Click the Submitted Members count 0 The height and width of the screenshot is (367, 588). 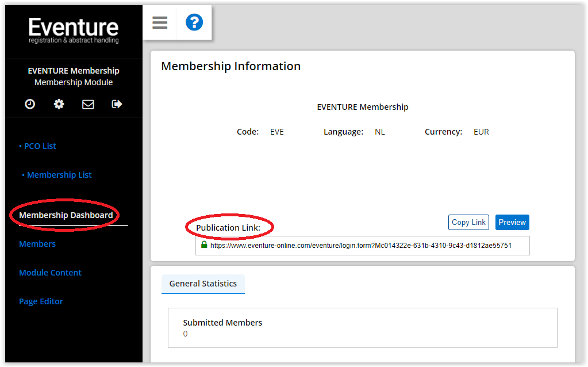pyautogui.click(x=185, y=334)
